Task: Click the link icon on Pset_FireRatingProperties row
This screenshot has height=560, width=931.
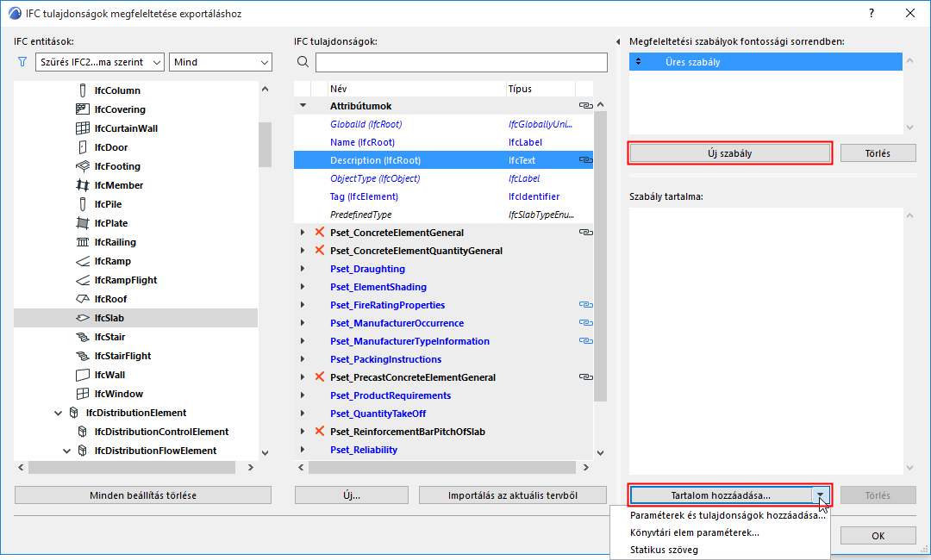Action: pyautogui.click(x=585, y=305)
